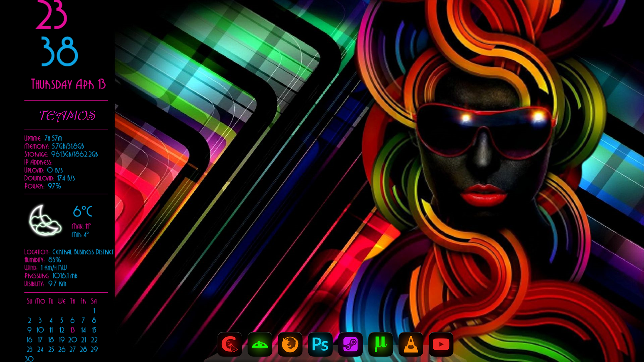Click calendar day 5

[x=62, y=320]
